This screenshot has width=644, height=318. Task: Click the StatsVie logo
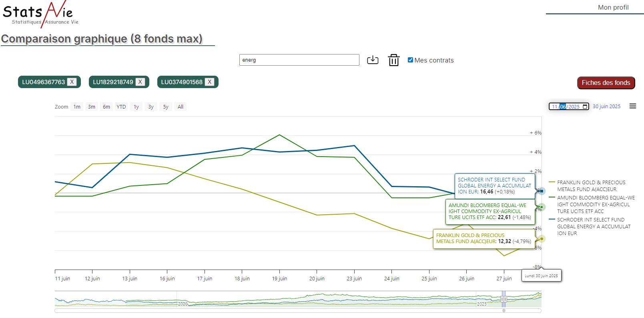[40, 14]
